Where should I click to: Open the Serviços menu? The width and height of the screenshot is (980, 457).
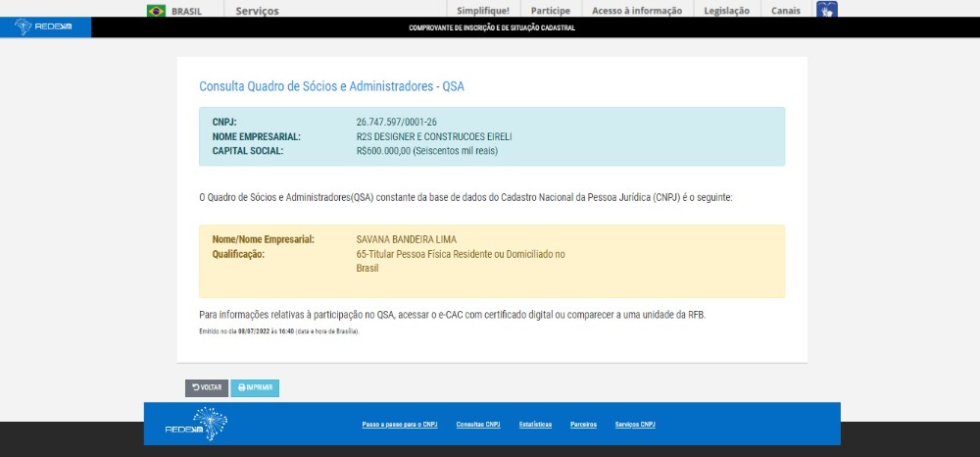point(257,11)
